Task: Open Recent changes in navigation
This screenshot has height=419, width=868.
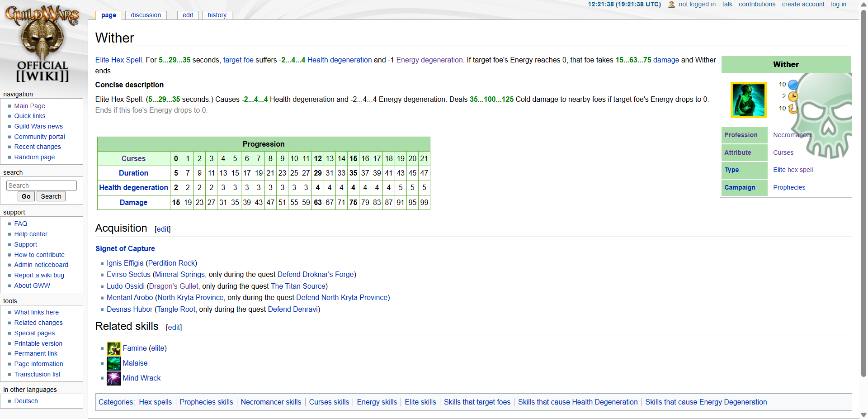Action: (x=38, y=147)
